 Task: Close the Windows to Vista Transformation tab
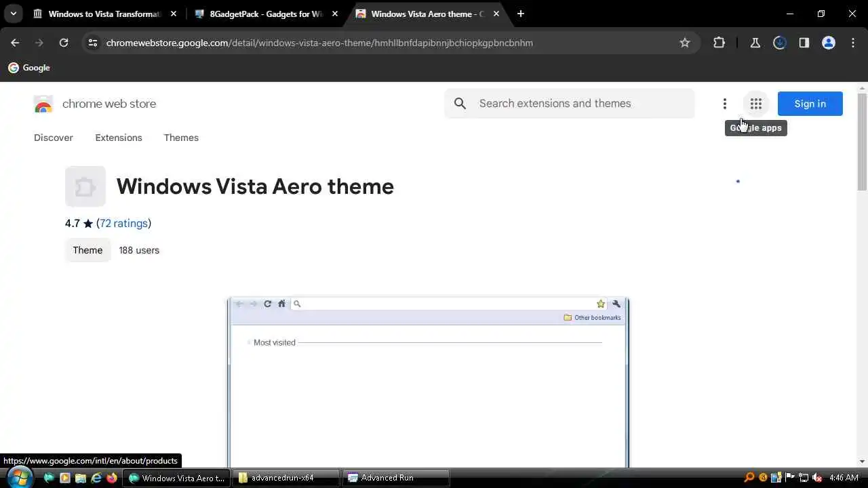click(x=174, y=14)
